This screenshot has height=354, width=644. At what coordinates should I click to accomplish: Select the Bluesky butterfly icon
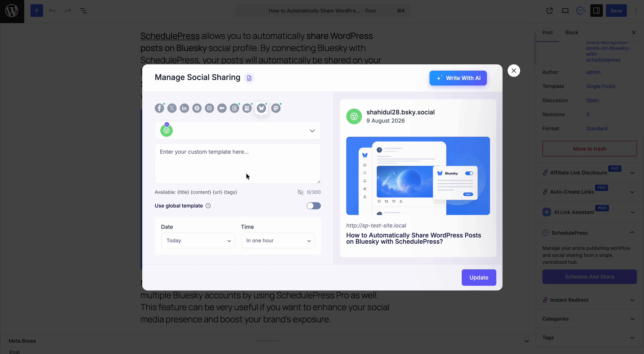click(x=261, y=108)
